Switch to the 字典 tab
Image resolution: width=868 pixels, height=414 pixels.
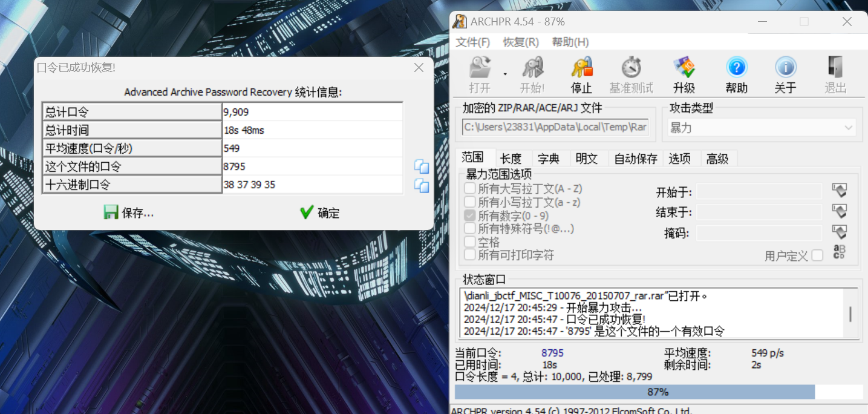click(x=549, y=159)
